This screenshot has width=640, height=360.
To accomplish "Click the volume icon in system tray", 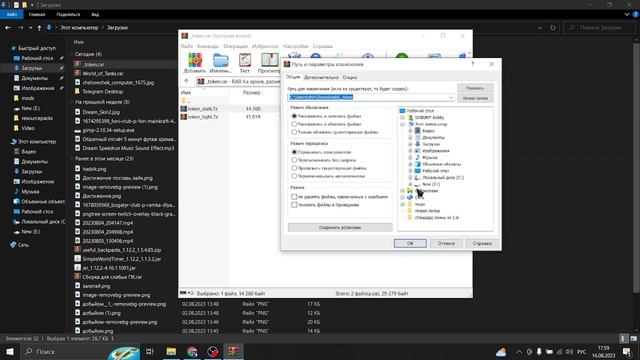I will point(569,351).
